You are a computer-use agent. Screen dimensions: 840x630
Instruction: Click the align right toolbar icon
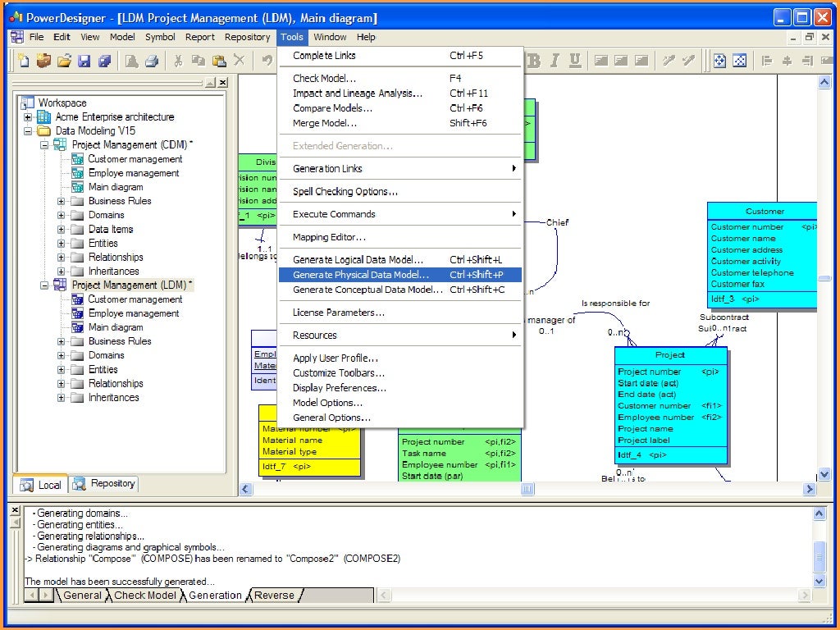pos(807,61)
